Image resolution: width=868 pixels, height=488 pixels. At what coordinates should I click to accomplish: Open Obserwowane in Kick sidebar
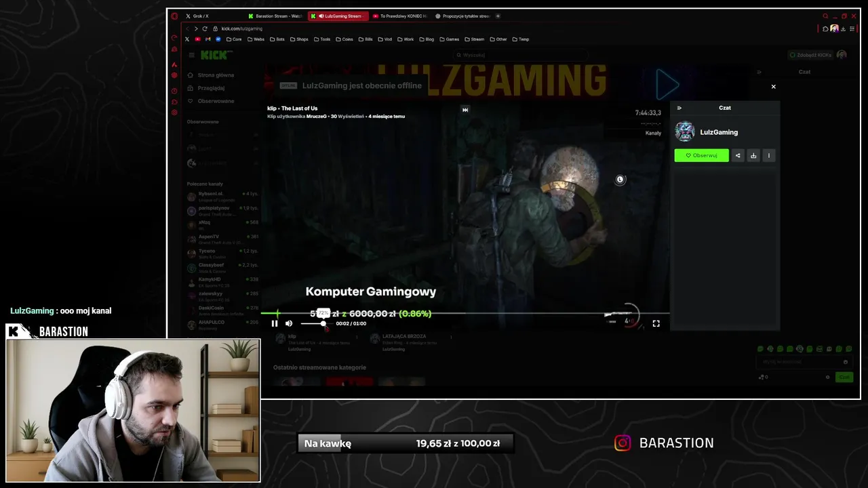tap(211, 101)
